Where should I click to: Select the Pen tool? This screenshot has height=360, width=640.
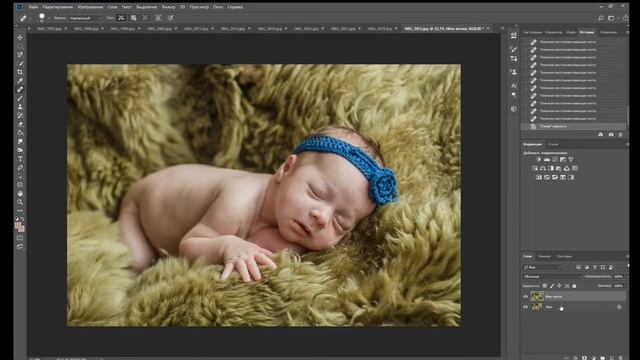(x=20, y=168)
